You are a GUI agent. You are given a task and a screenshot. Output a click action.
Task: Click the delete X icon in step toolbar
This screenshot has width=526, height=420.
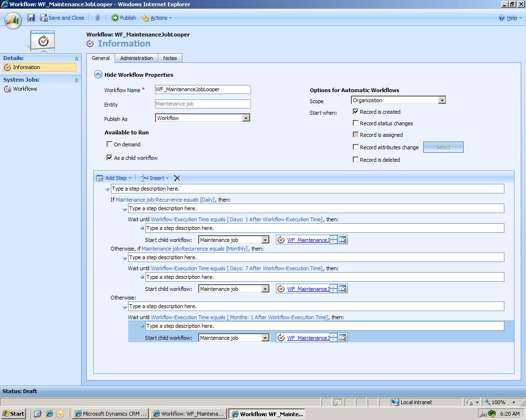pyautogui.click(x=177, y=178)
